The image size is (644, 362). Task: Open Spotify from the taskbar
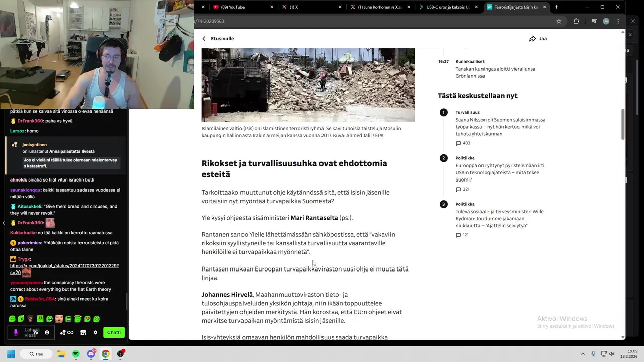click(76, 354)
